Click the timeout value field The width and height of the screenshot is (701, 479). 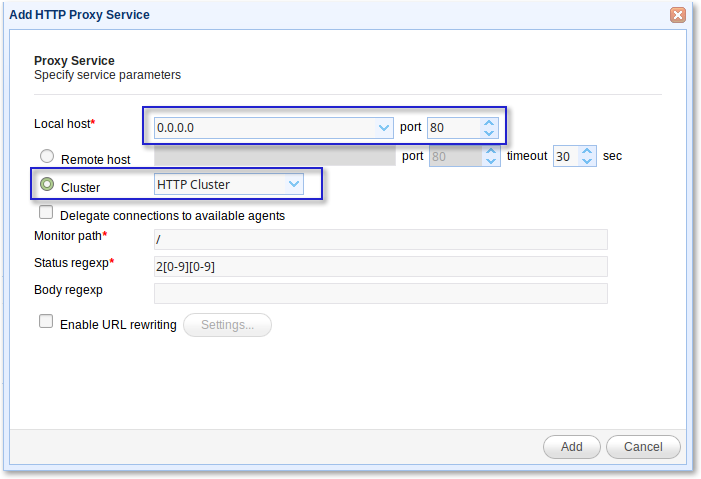coord(566,156)
